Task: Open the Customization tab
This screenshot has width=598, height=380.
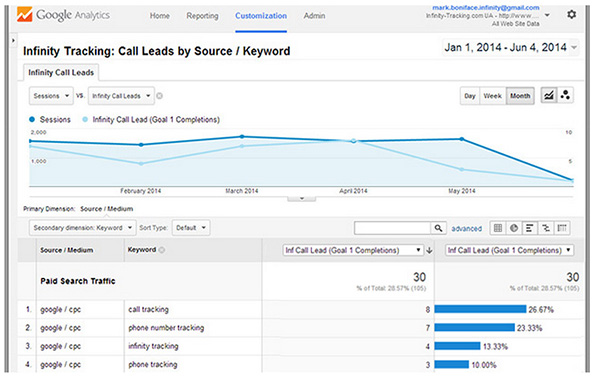Action: [x=261, y=16]
